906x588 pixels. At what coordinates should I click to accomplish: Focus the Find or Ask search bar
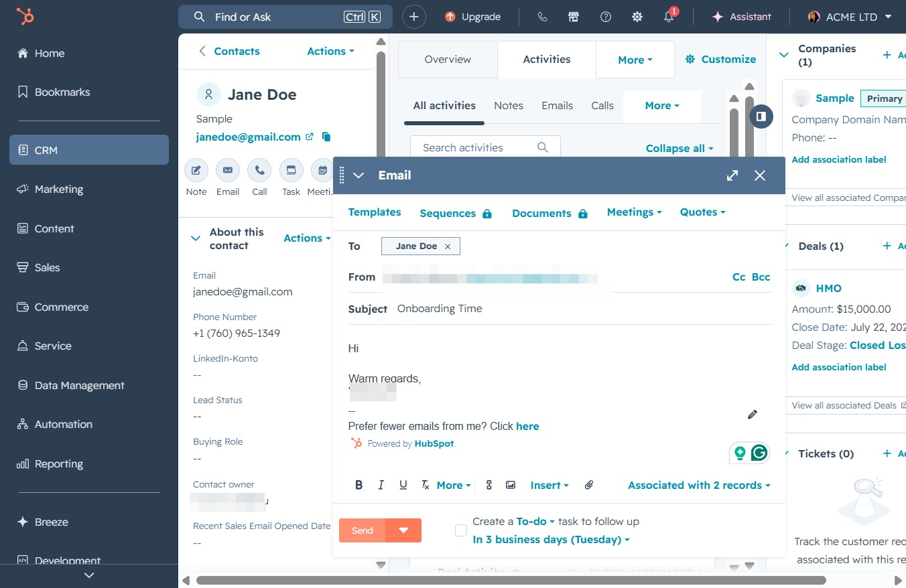(x=285, y=17)
